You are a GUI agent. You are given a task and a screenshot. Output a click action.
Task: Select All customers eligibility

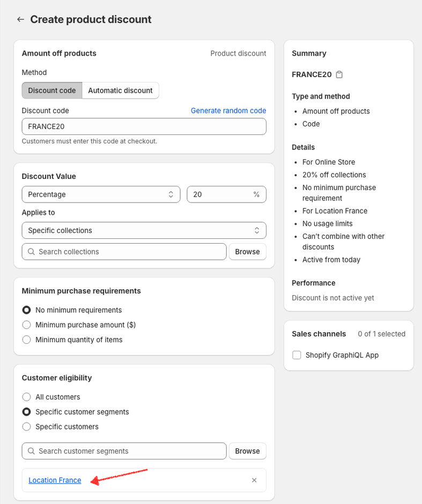tap(26, 397)
